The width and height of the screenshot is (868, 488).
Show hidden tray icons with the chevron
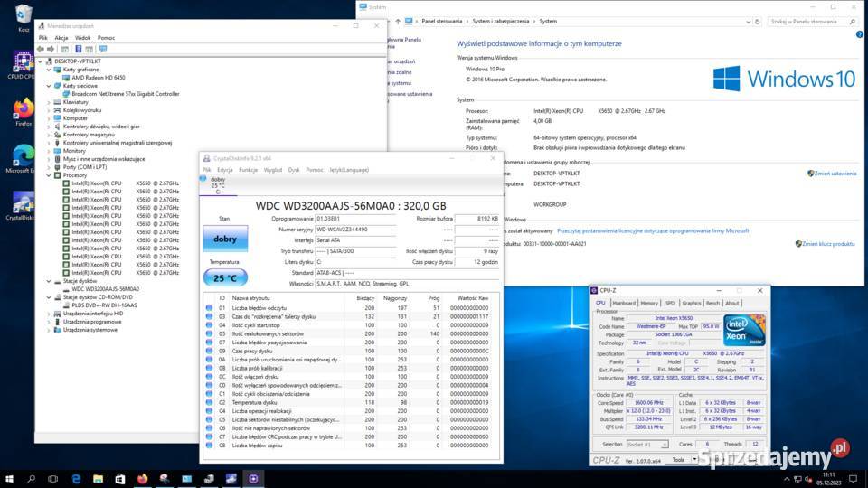[x=787, y=479]
